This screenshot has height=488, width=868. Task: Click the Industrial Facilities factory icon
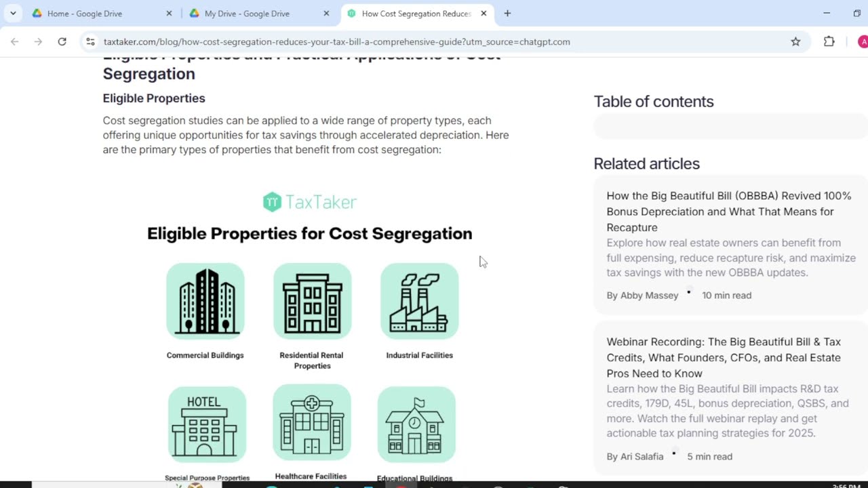pos(419,301)
